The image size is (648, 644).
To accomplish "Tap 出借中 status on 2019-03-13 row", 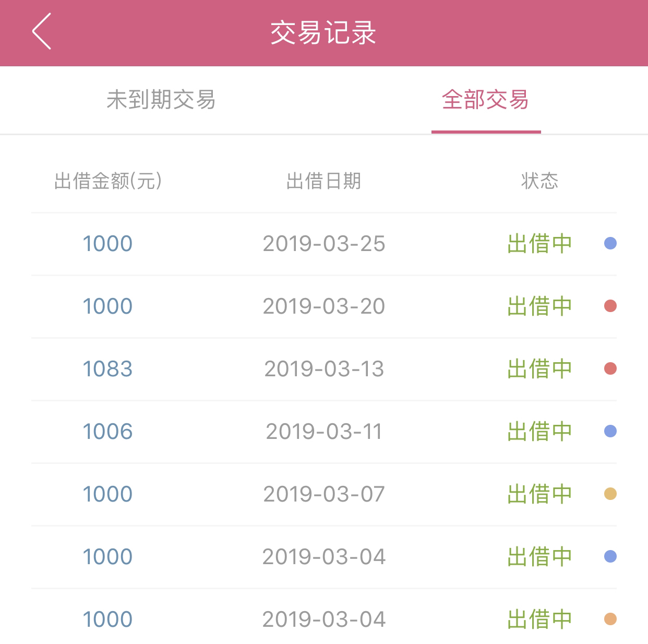I will (x=539, y=369).
